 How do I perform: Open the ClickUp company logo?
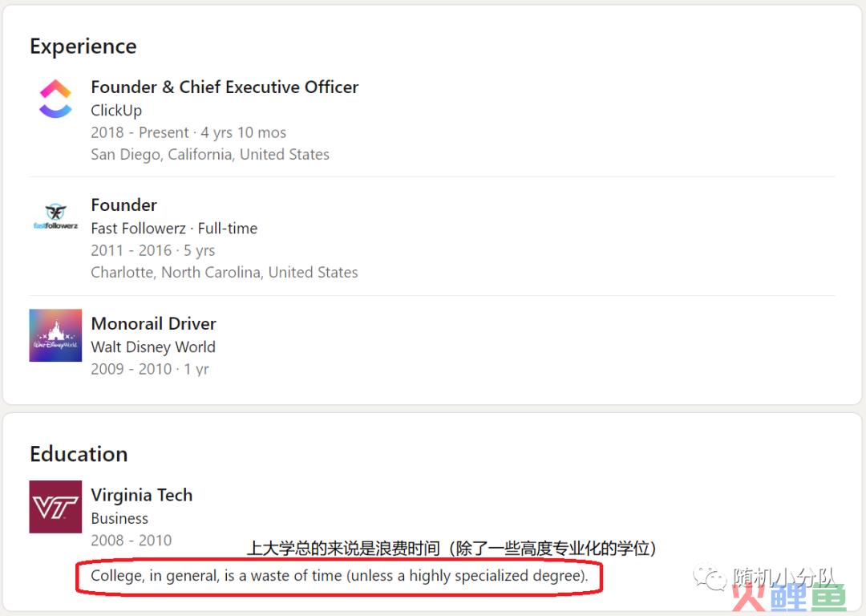(x=56, y=99)
